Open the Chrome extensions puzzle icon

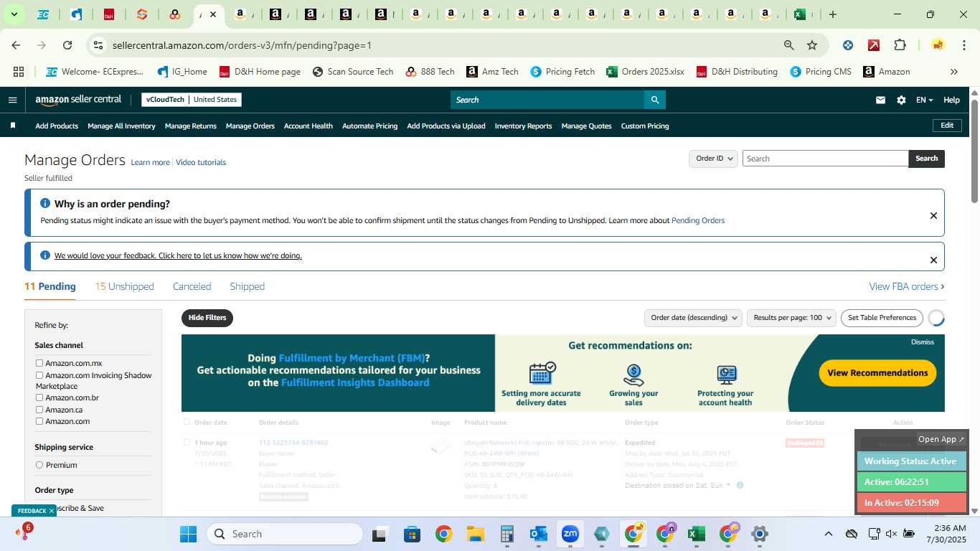[x=900, y=45]
